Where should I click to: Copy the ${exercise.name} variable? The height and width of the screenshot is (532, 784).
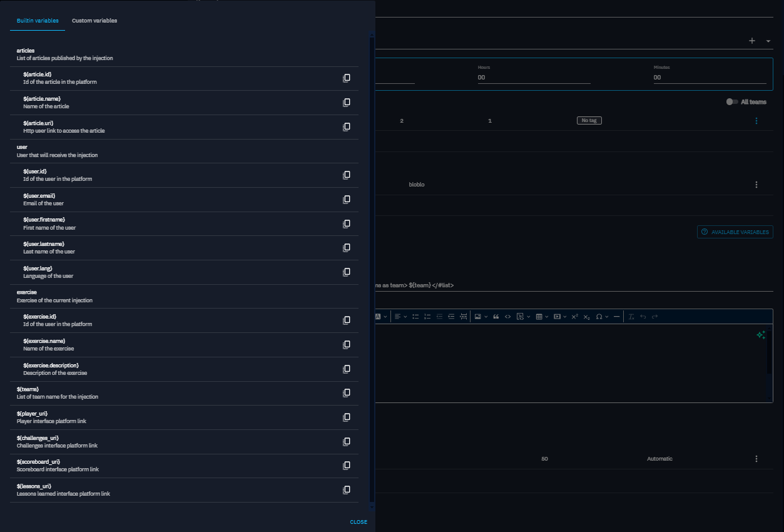tap(346, 345)
